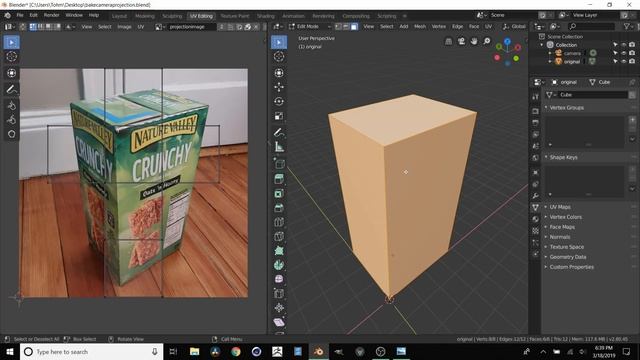Open the Vertex menu in 3D viewport
Screen dimensions: 640x360
439,27
